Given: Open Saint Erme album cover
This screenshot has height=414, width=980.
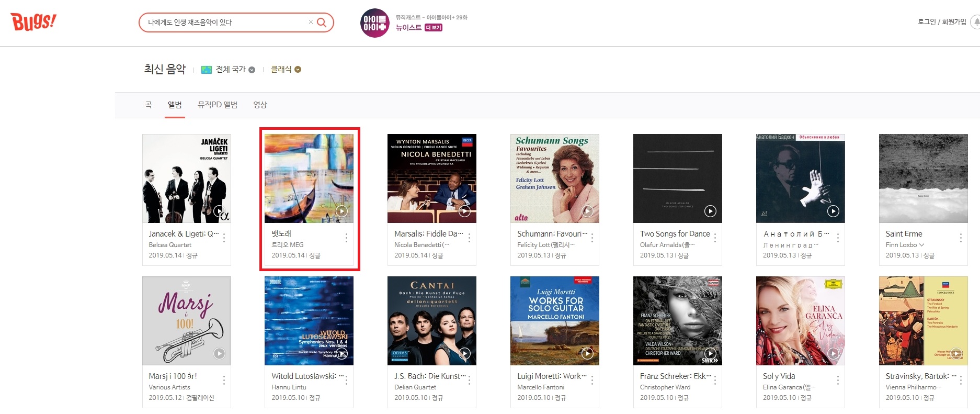Looking at the screenshot, I should pos(924,178).
